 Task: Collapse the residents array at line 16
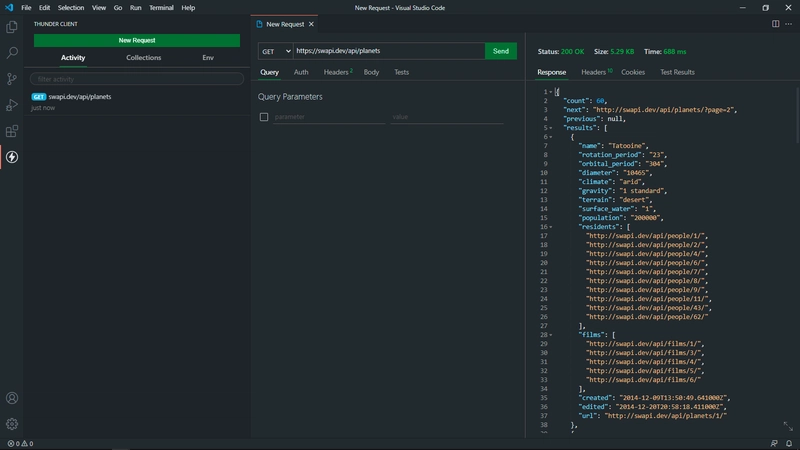551,227
